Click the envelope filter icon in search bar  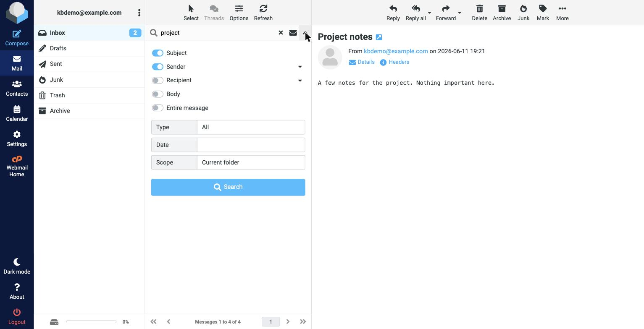tap(293, 33)
